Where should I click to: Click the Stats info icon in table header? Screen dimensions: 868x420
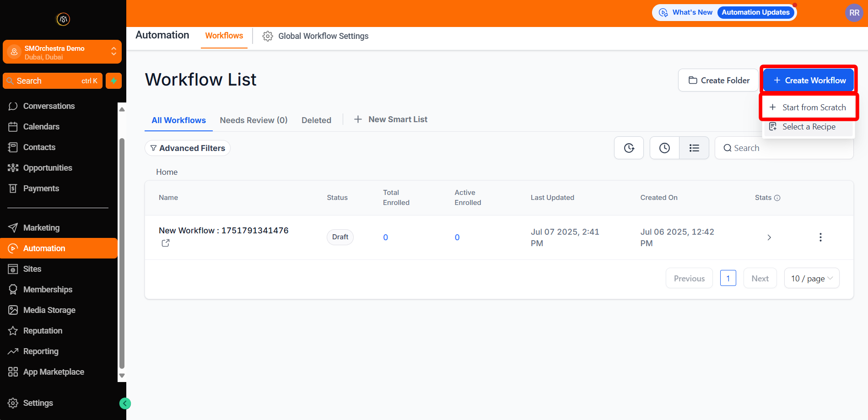pos(777,198)
